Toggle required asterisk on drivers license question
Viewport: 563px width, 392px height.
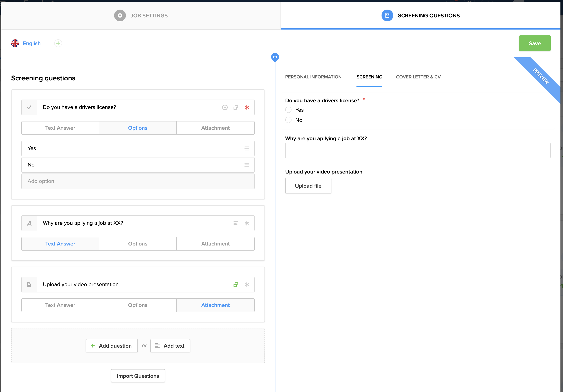247,107
